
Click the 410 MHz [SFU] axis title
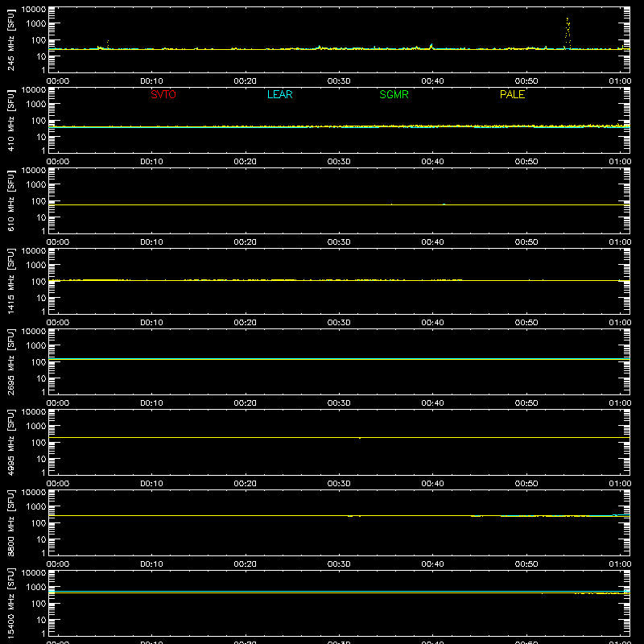[11, 120]
